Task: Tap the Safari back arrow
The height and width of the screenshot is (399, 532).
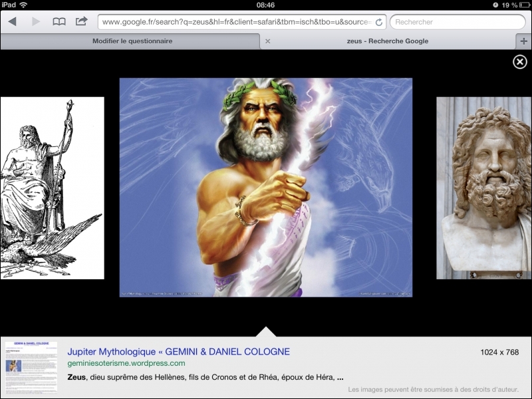Action: point(12,22)
